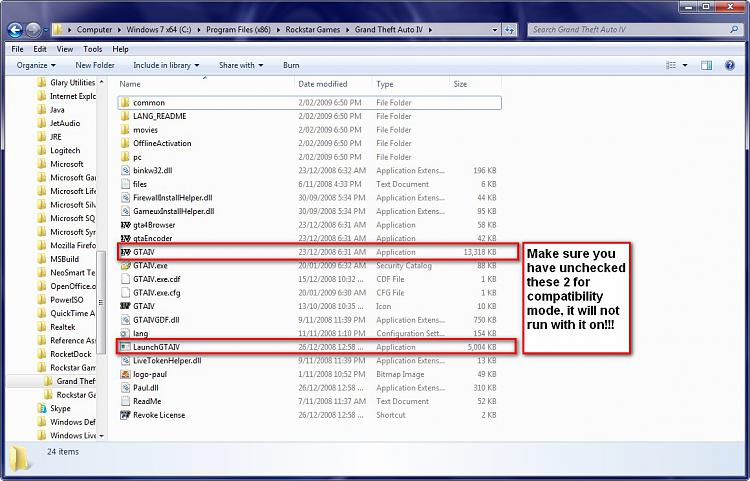750x481 pixels.
Task: Open the Edit menu
Action: click(x=40, y=49)
